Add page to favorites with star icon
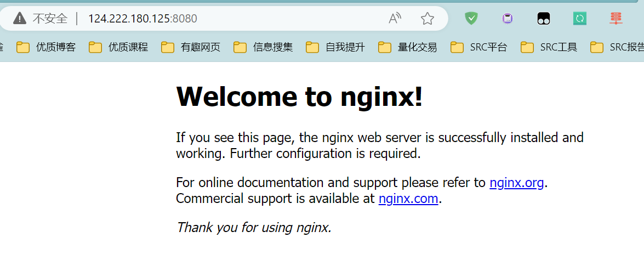Image resolution: width=644 pixels, height=271 pixels. pyautogui.click(x=428, y=19)
